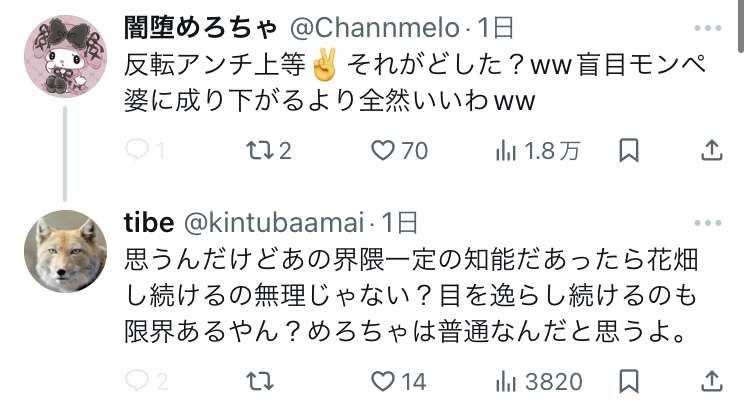Retweet tibe's reply tweet
Viewport: 750px width, 416px height.
click(x=260, y=381)
